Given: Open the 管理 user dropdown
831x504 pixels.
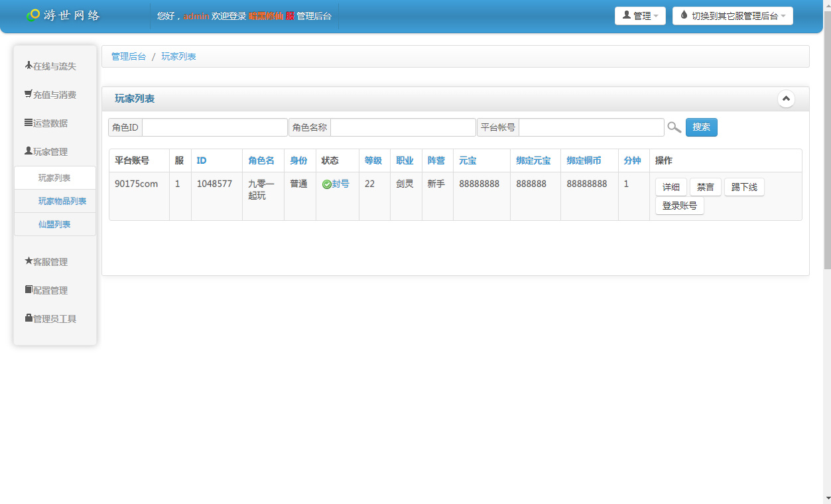Looking at the screenshot, I should coord(640,16).
